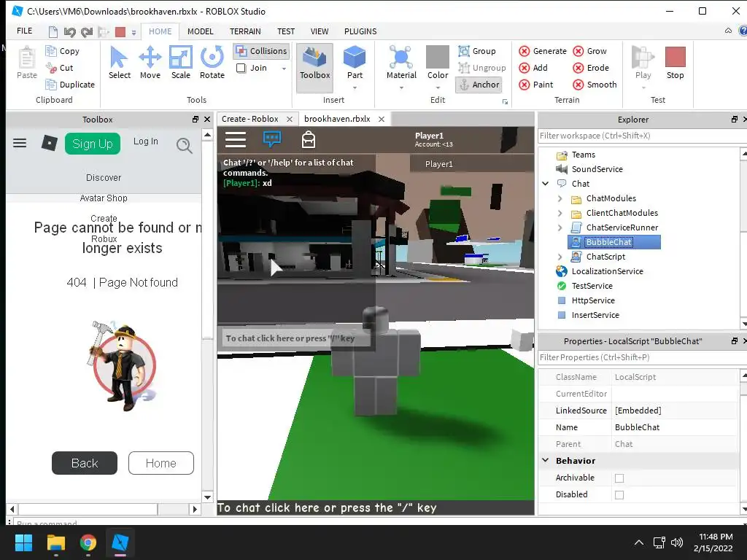The height and width of the screenshot is (560, 747).
Task: Click the Filter Properties input field
Action: pos(642,357)
